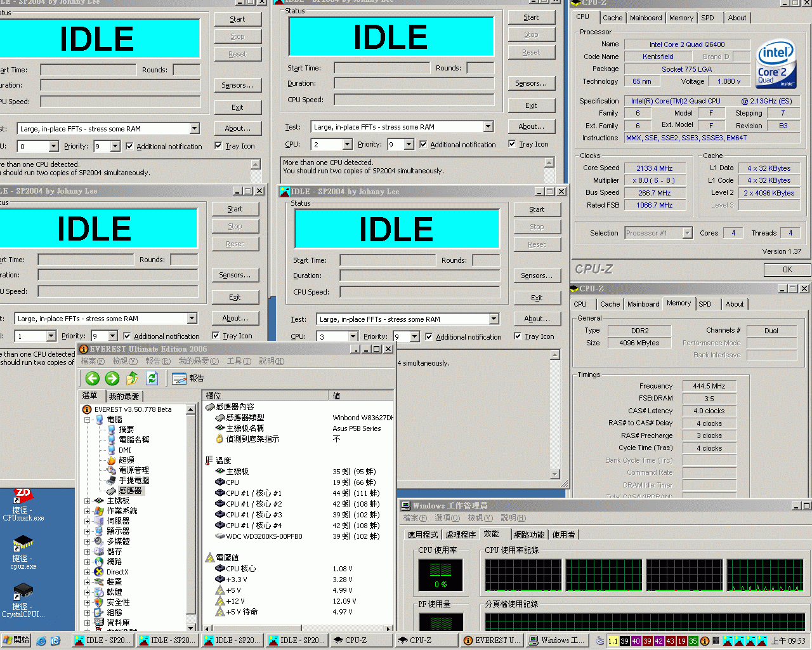The image size is (812, 650).
Task: Open Task Manager 網路功能 networking tab
Action: 529,535
